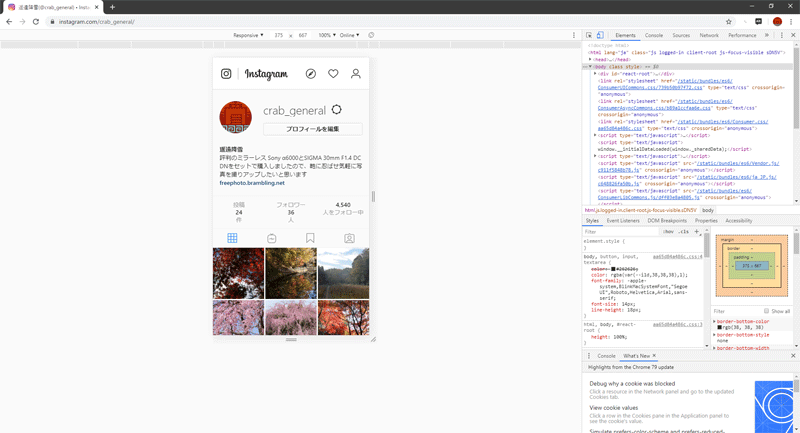Open the Accessibility pane tab

(738, 221)
